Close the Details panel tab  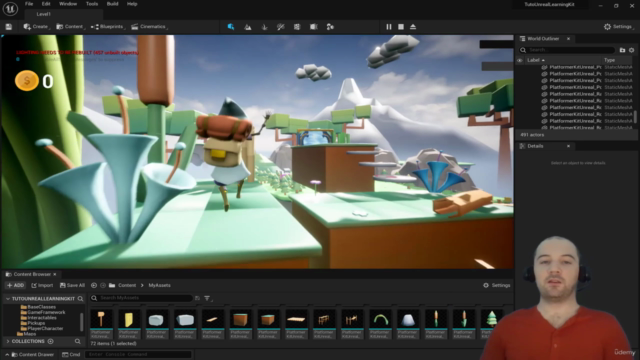(568, 146)
